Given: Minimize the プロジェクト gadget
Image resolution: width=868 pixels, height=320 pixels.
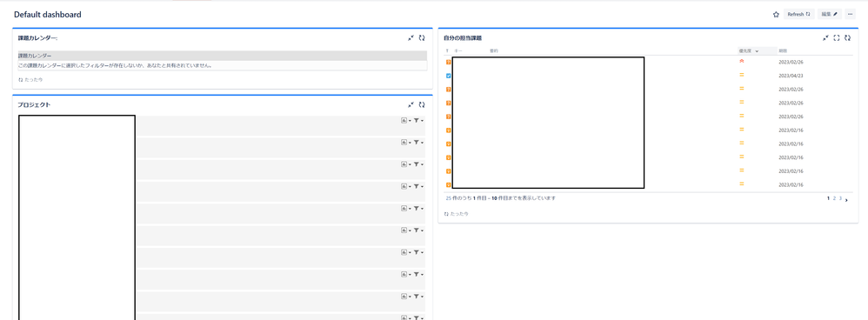Looking at the screenshot, I should click(411, 104).
